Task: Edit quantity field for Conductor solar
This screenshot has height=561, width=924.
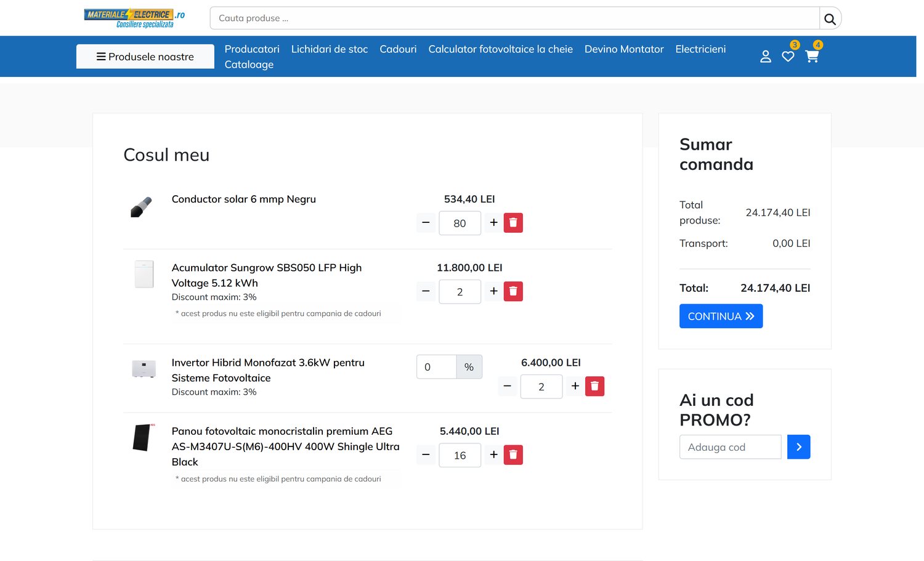Action: click(x=460, y=223)
